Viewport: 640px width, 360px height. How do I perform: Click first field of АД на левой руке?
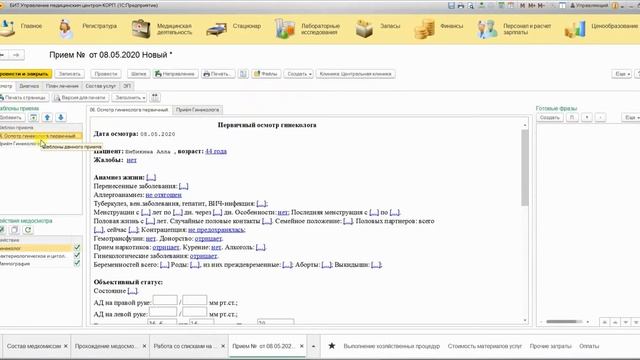(x=162, y=312)
